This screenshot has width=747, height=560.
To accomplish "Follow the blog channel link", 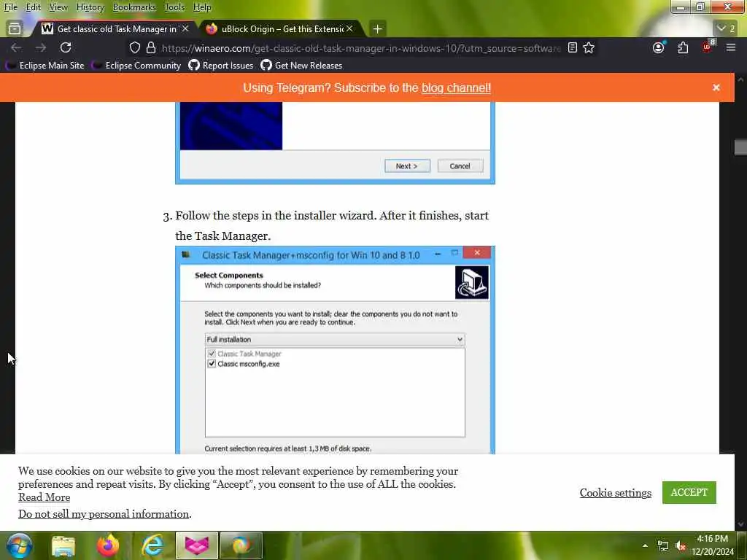I will pos(456,88).
